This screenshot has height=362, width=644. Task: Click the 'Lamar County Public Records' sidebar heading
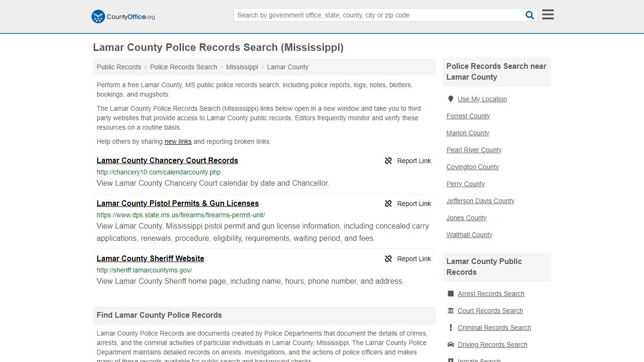coord(484,267)
